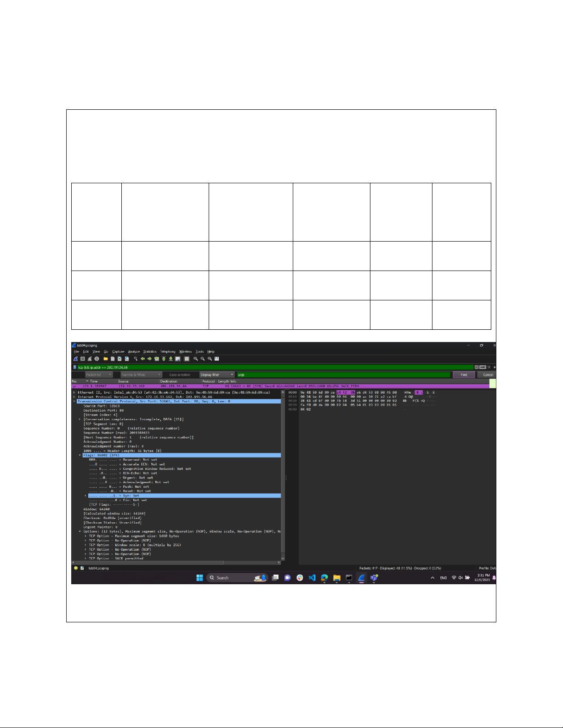Collapse the Flags: 0x002 (SYN) section
Screen dimensions: 563x728
[x=80, y=455]
